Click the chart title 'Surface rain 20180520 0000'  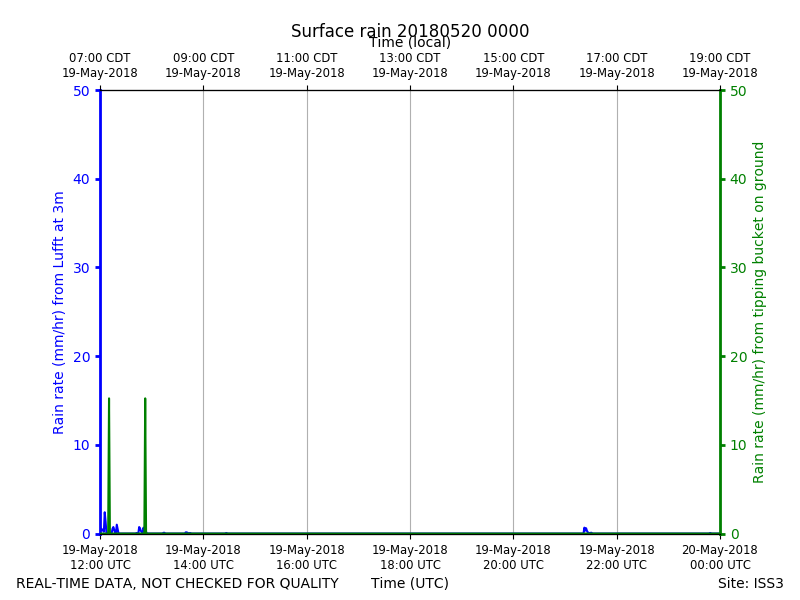coord(410,31)
